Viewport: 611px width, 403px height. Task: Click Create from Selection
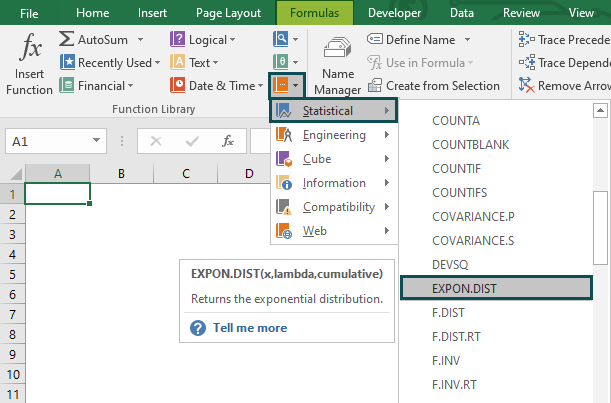(x=434, y=86)
